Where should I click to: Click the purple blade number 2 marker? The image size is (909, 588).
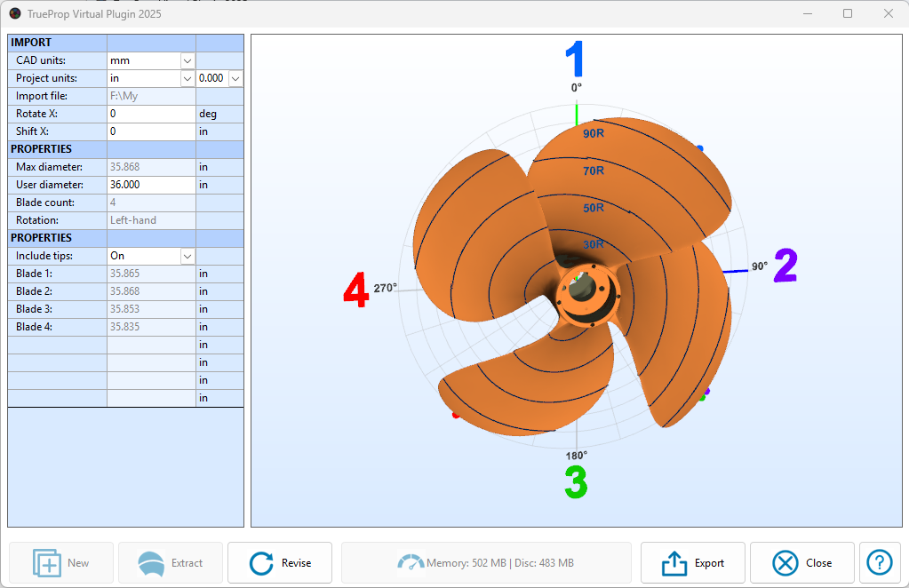(785, 266)
